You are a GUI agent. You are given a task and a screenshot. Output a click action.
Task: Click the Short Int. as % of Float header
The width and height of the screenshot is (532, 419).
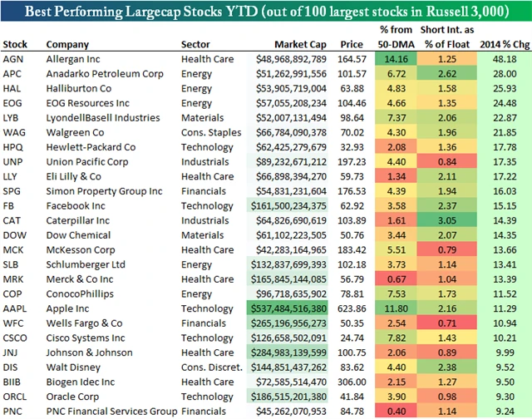pos(445,38)
